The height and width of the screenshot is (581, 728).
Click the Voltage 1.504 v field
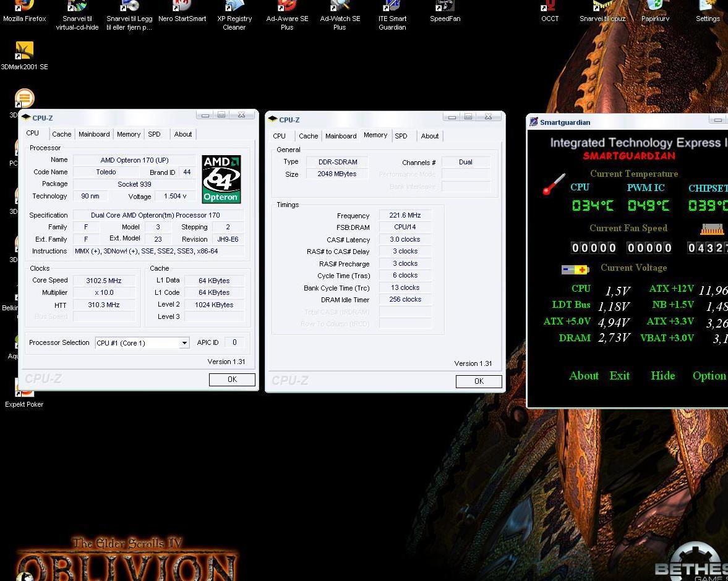click(175, 197)
